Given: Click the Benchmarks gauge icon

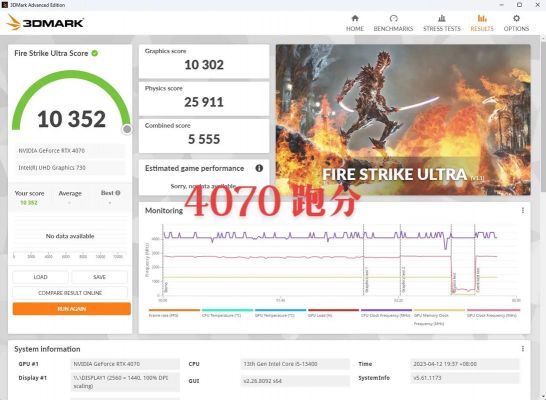Looking at the screenshot, I should coord(393,18).
